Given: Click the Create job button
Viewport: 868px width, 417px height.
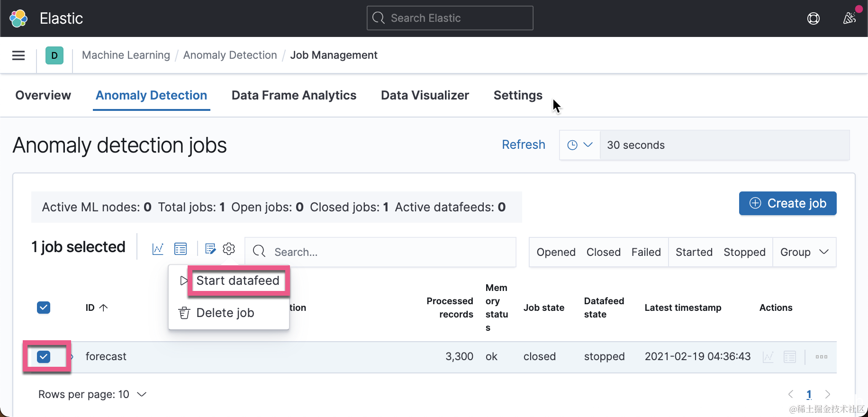Looking at the screenshot, I should (787, 203).
